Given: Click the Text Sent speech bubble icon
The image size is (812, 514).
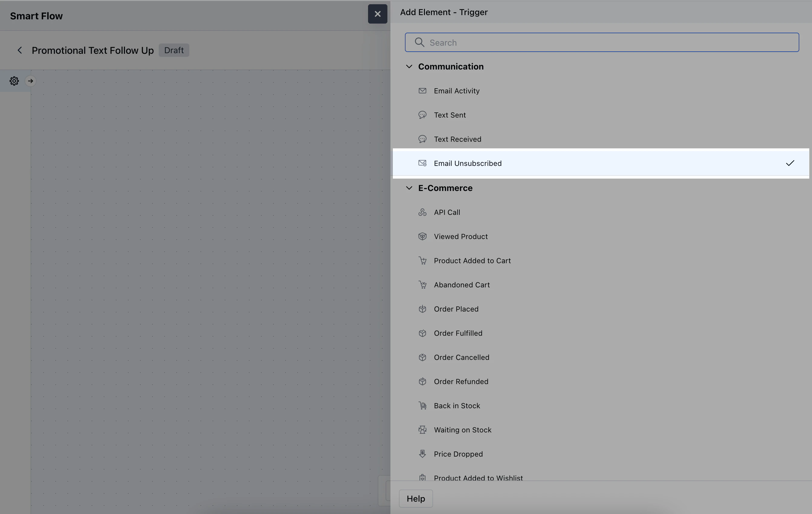Looking at the screenshot, I should coord(422,115).
